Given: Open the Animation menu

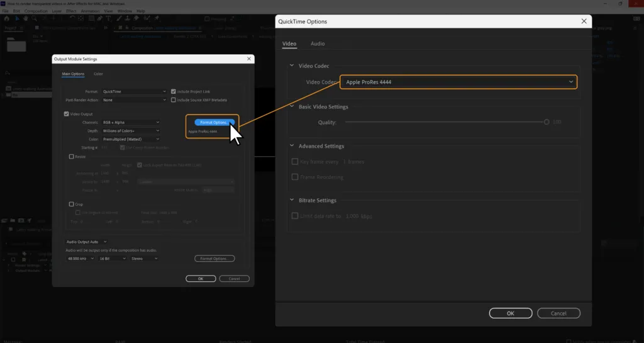Looking at the screenshot, I should pyautogui.click(x=90, y=11).
